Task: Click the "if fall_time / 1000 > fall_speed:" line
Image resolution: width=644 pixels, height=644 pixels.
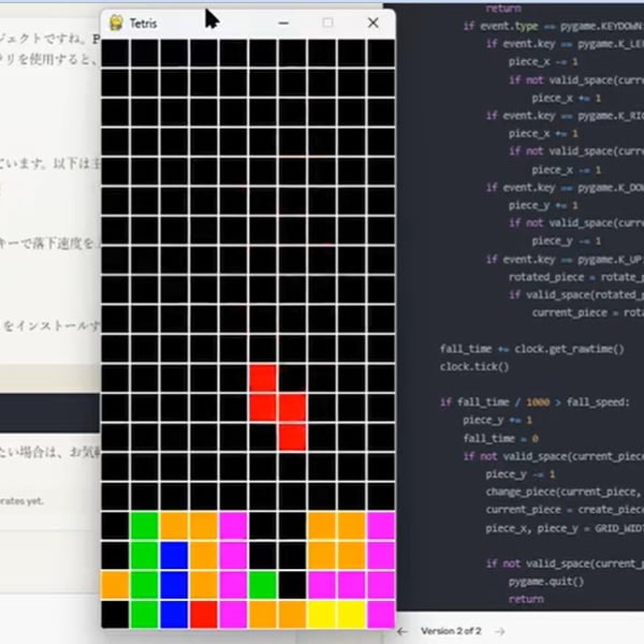Action: pyautogui.click(x=535, y=402)
